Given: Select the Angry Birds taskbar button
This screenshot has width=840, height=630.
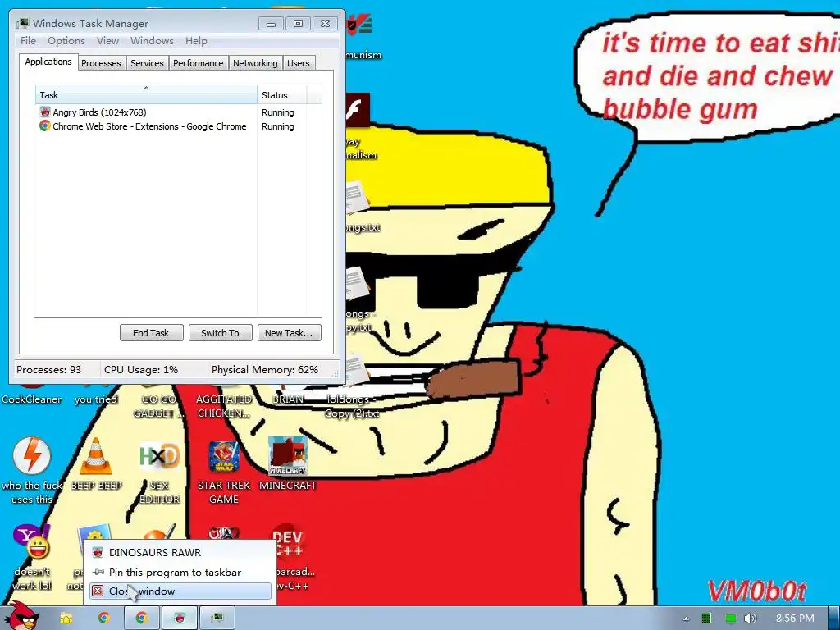Looking at the screenshot, I should [180, 619].
